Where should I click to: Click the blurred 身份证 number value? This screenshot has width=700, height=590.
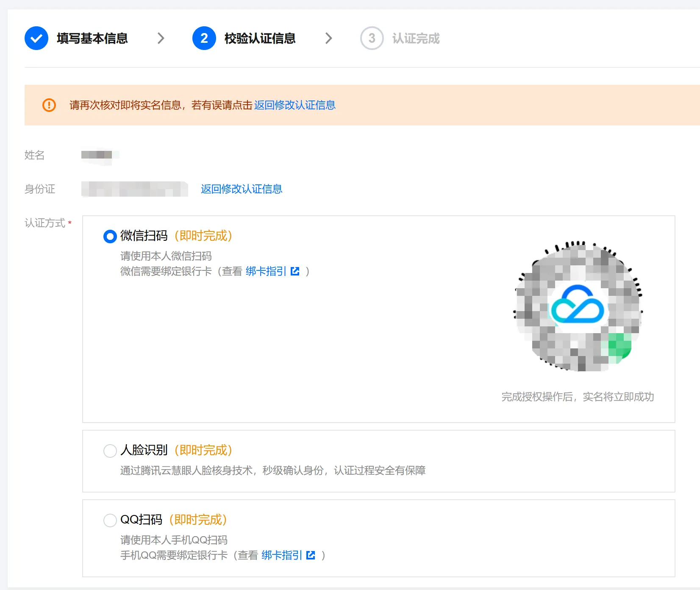135,189
